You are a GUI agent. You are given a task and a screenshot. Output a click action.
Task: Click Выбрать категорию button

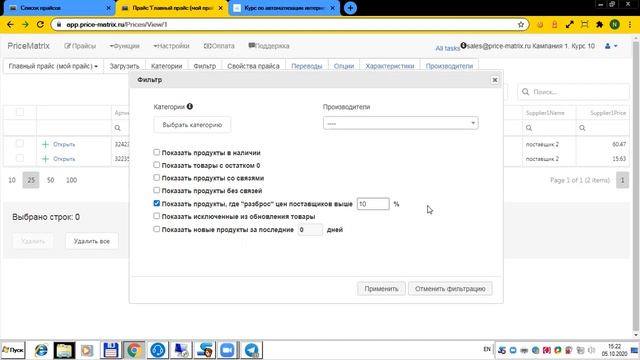tap(192, 125)
